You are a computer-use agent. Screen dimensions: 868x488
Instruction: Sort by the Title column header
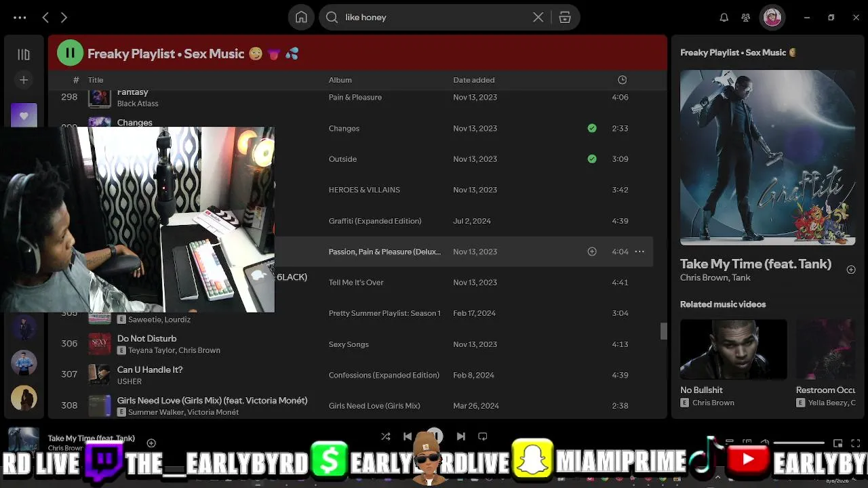tap(96, 80)
